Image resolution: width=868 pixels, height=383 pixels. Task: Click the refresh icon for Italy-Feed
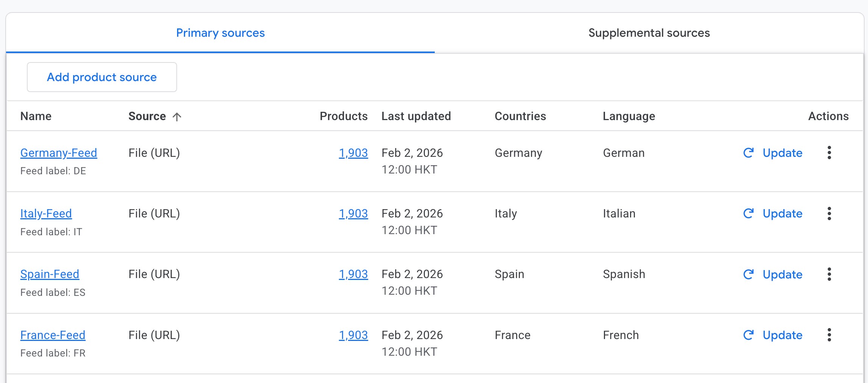point(748,214)
